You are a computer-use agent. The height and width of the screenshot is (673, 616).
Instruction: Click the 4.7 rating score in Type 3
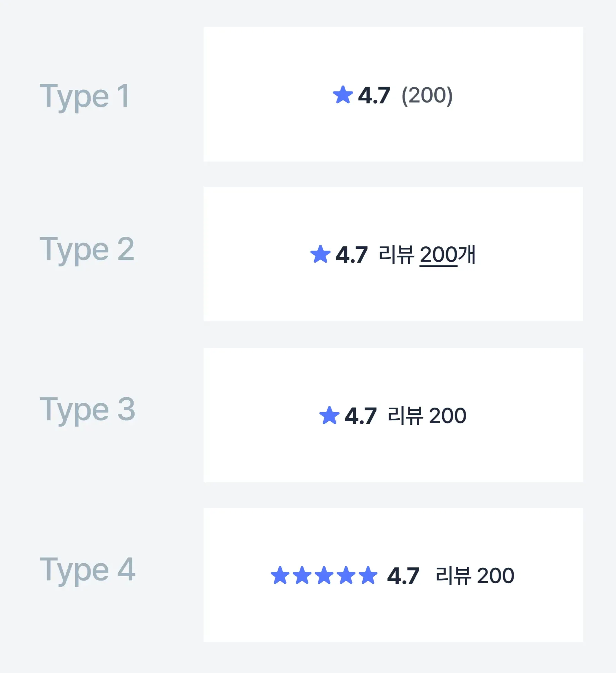[360, 416]
